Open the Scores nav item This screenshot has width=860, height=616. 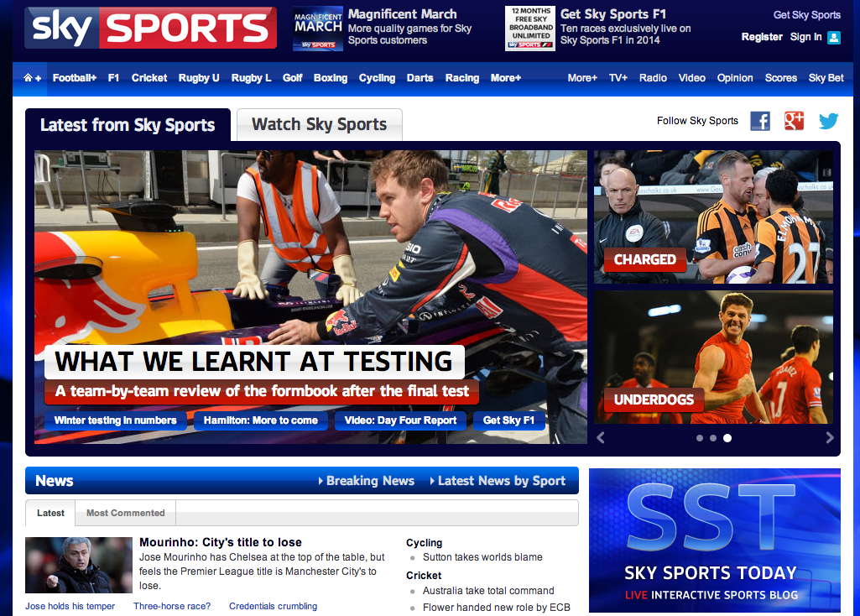pos(781,78)
